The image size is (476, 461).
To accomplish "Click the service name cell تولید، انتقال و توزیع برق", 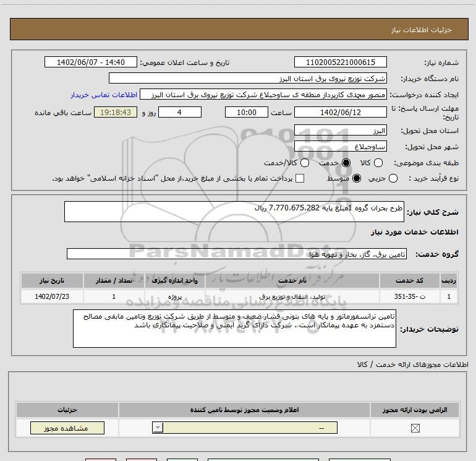I will [x=292, y=296].
